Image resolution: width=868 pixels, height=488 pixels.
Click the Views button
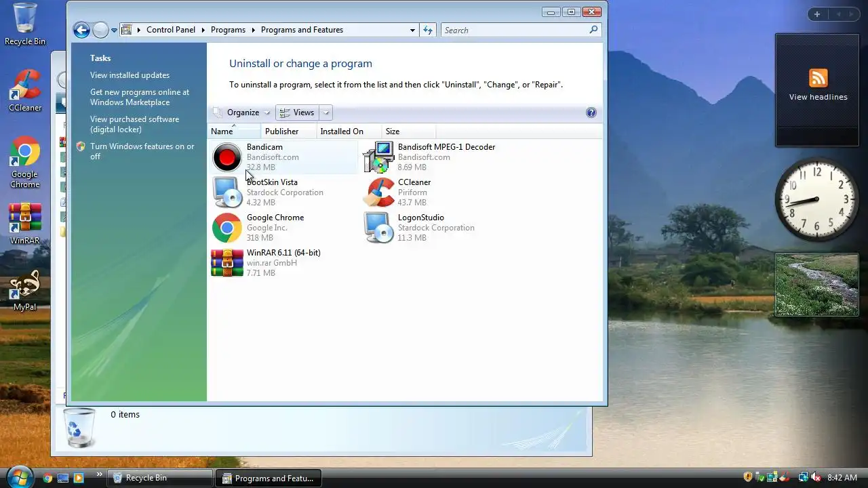(298, 113)
